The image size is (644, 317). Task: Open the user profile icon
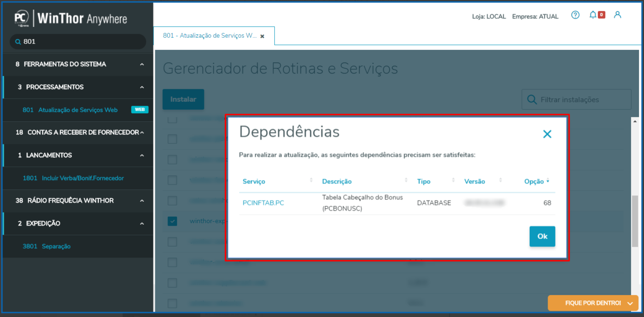617,15
